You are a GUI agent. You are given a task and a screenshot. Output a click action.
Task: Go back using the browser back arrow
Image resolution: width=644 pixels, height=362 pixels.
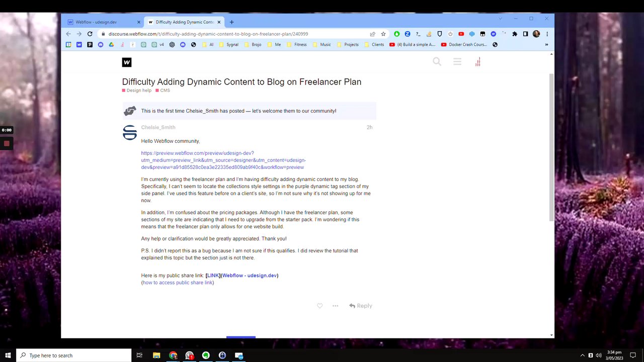(68, 34)
